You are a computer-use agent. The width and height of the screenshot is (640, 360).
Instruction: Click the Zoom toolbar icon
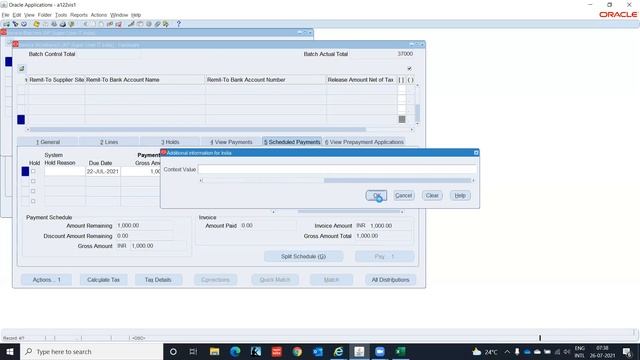point(140,24)
